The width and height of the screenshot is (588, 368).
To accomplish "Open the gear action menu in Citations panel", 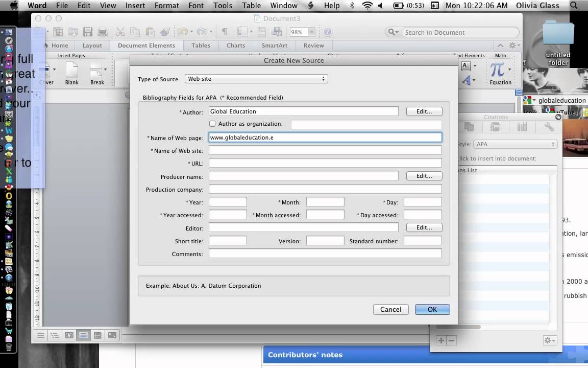I will coord(549,340).
